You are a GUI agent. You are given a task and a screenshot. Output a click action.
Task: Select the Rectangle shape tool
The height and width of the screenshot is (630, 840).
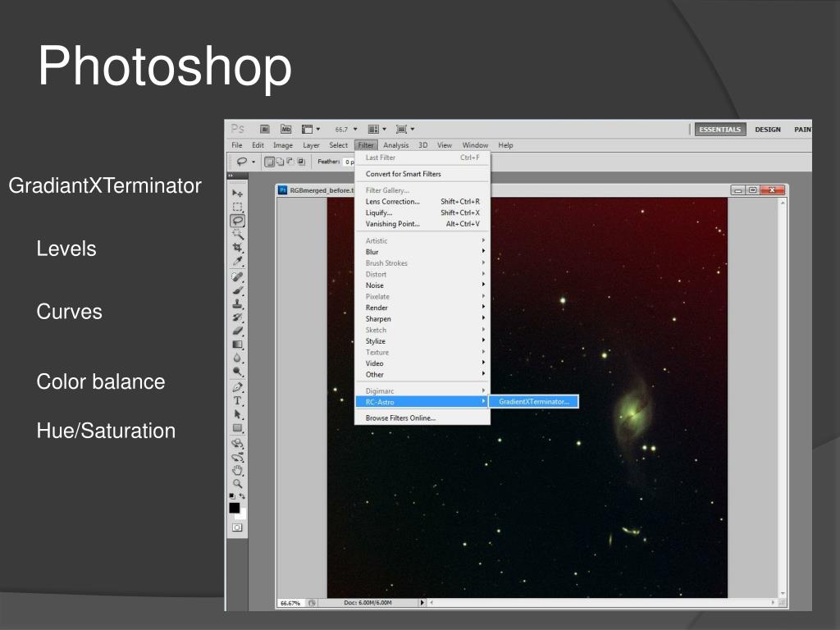[x=237, y=428]
